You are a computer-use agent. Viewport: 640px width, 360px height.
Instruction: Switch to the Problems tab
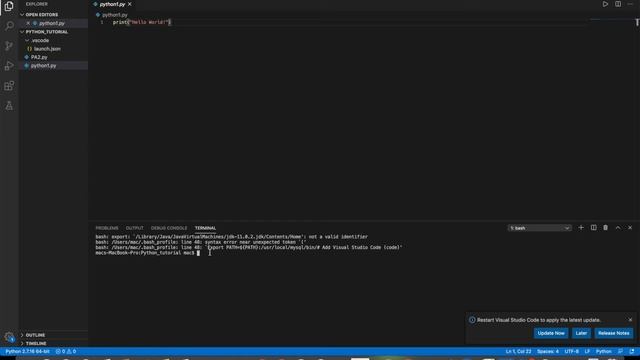pyautogui.click(x=107, y=228)
